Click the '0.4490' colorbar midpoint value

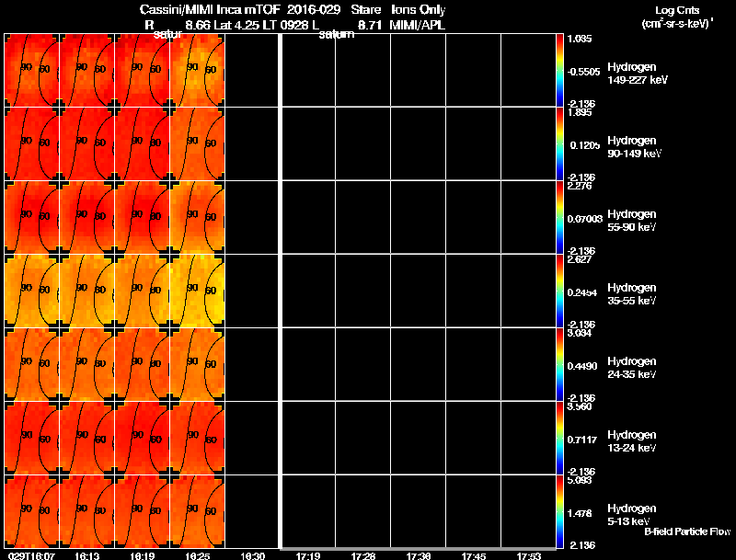tap(582, 366)
